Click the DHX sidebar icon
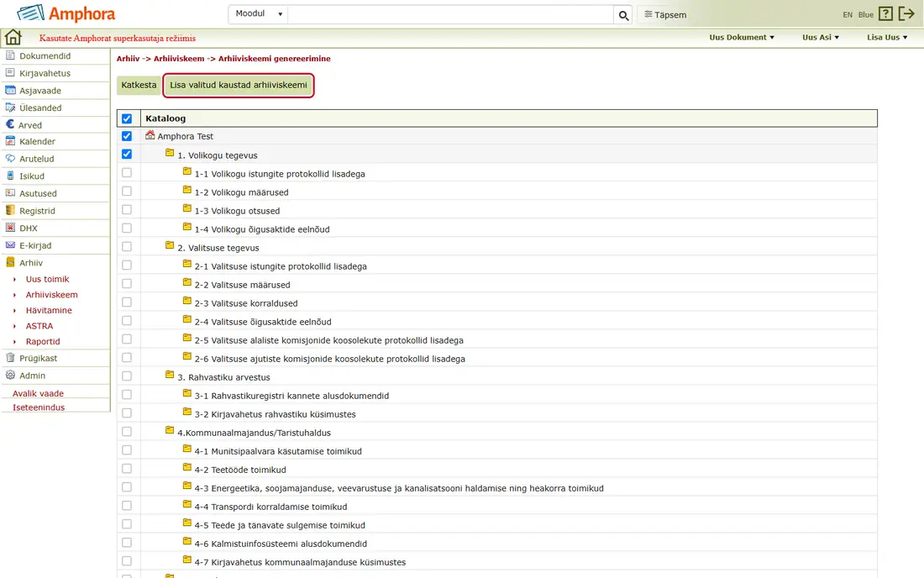Screen dimensions: 924x578 (x=10, y=228)
